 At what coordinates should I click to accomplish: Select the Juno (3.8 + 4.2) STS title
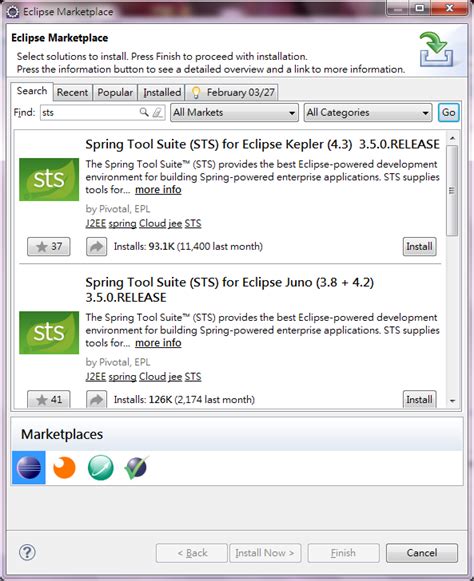point(229,290)
